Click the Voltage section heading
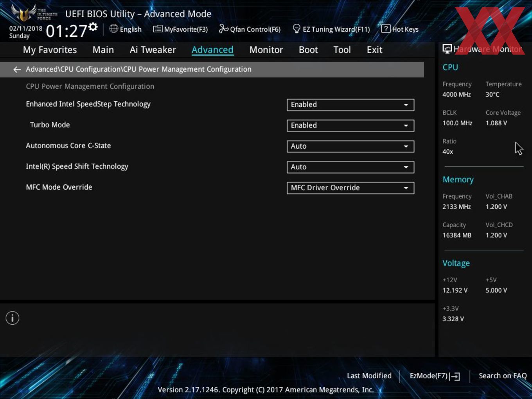This screenshot has height=399, width=532. coord(456,263)
